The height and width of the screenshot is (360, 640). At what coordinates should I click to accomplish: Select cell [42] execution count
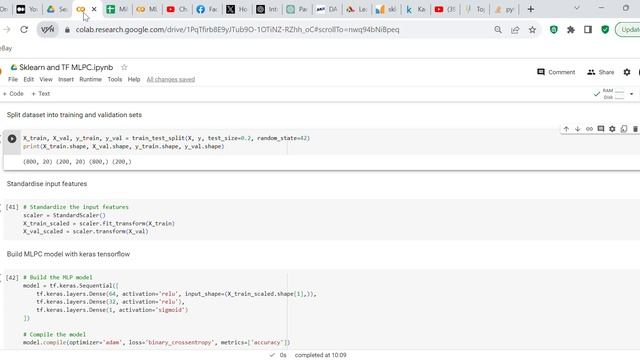[12, 278]
